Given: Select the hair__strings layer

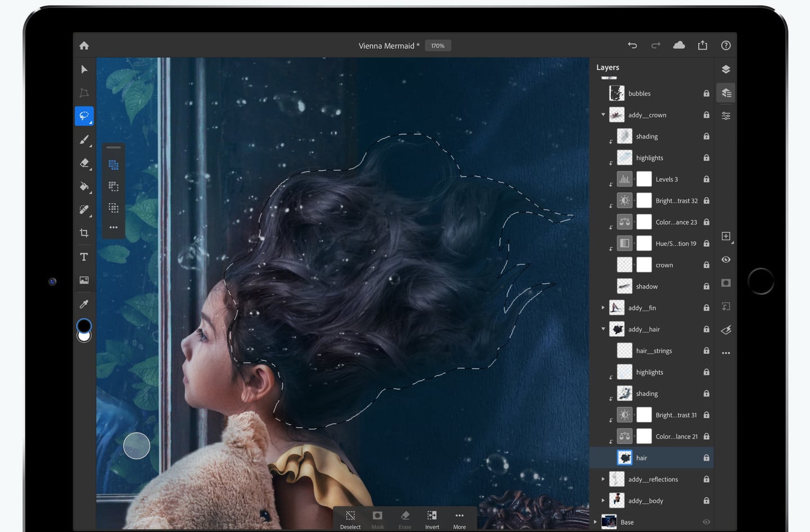Looking at the screenshot, I should click(x=654, y=350).
